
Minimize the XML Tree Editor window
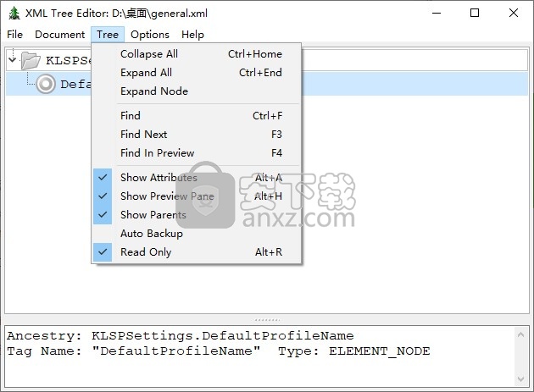click(x=437, y=14)
